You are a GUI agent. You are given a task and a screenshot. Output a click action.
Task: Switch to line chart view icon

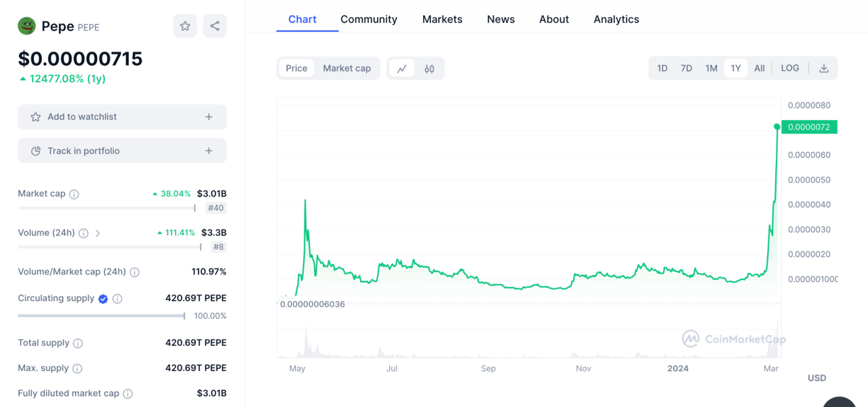tap(402, 69)
